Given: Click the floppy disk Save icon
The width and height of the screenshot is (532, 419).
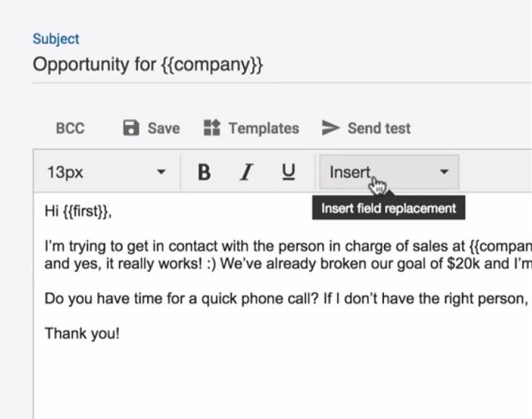Looking at the screenshot, I should (x=131, y=128).
